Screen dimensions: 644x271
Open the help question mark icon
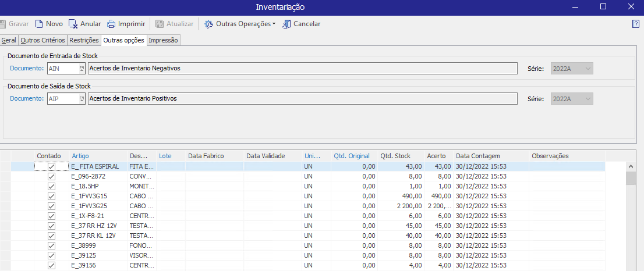click(636, 24)
